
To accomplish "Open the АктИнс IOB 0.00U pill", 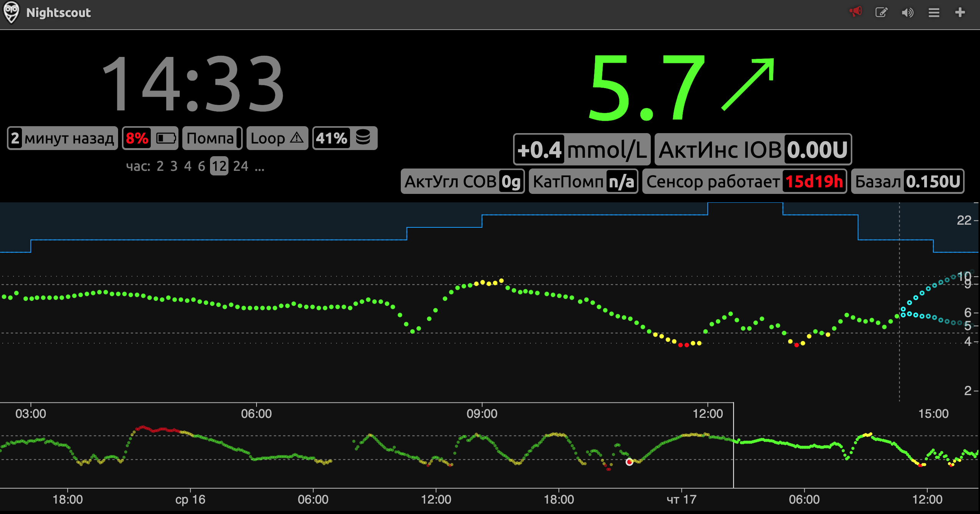I will coord(753,149).
